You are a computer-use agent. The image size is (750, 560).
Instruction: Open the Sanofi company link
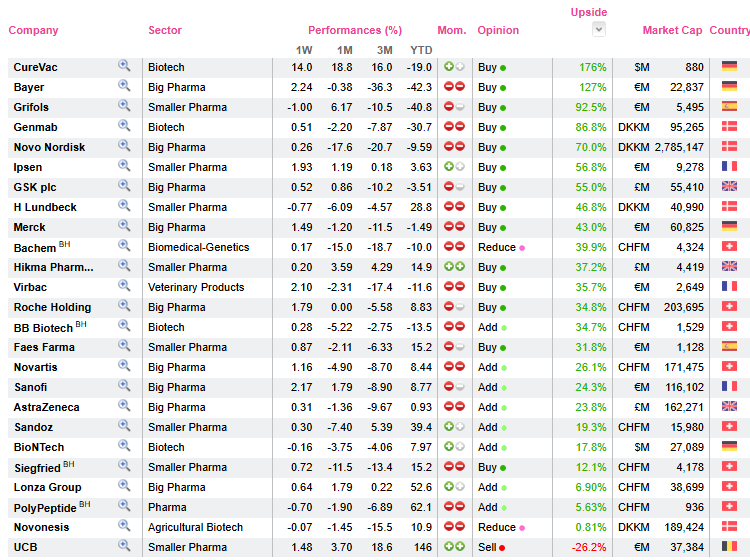click(31, 387)
